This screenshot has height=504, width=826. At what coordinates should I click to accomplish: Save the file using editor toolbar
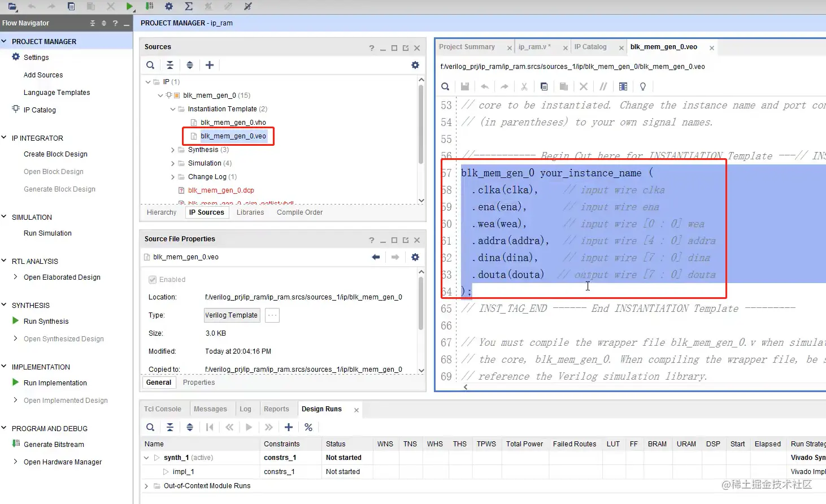(x=465, y=86)
